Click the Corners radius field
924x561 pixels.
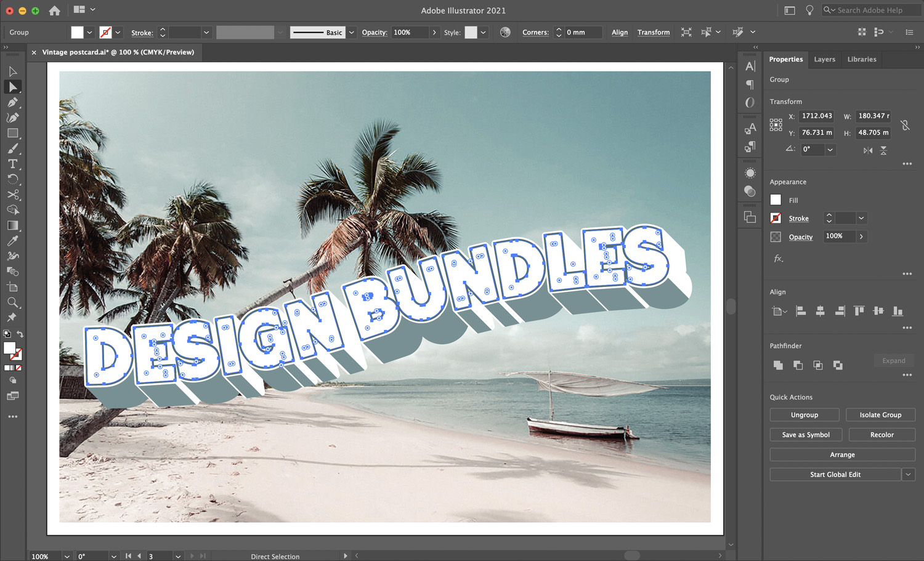point(582,33)
